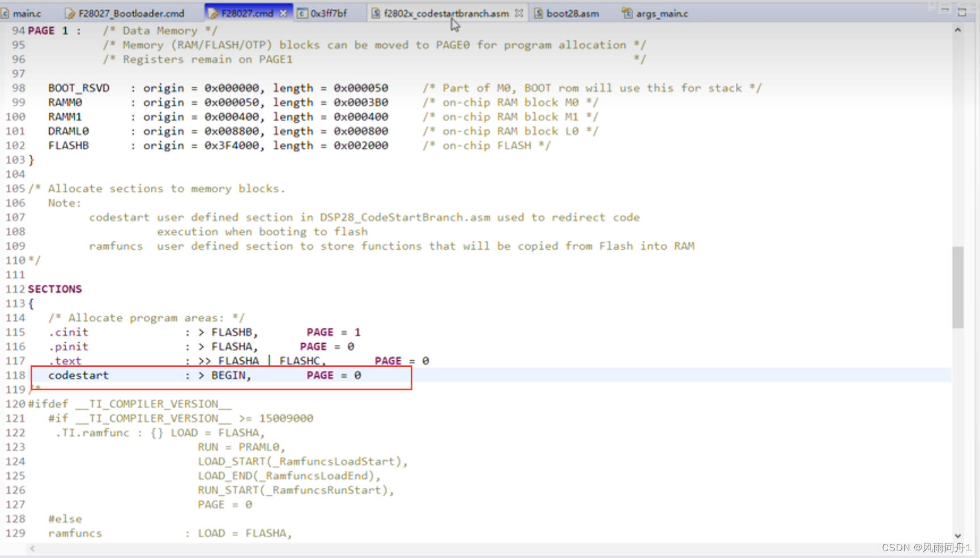
Task: Click origin value 0x008800
Action: point(231,131)
